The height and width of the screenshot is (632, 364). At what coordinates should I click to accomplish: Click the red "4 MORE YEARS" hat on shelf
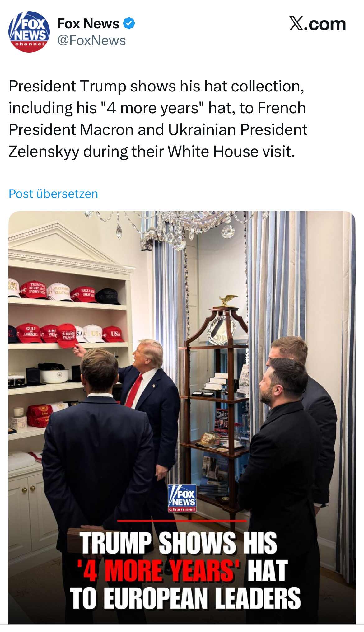tap(68, 336)
